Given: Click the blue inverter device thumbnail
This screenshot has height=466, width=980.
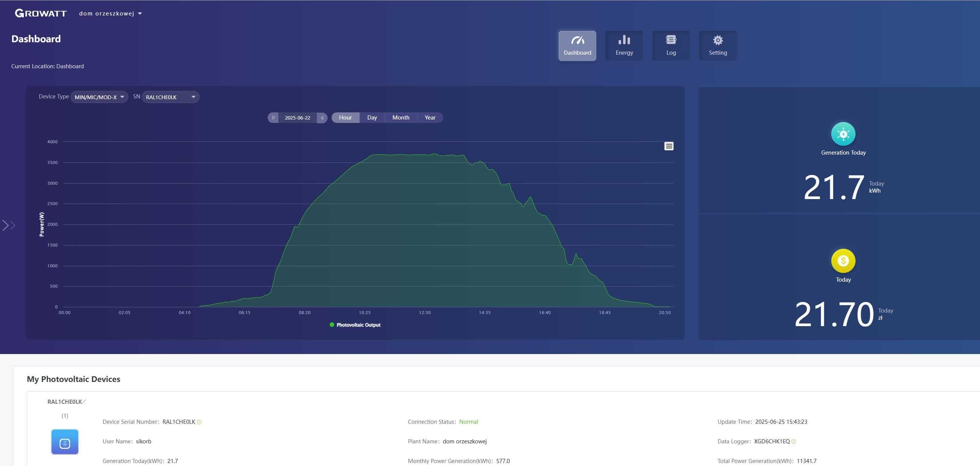Looking at the screenshot, I should 65,441.
